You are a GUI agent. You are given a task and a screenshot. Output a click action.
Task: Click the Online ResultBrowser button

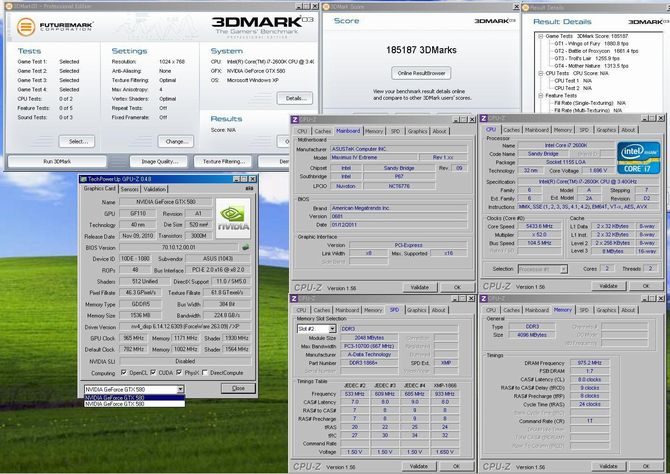tap(421, 73)
